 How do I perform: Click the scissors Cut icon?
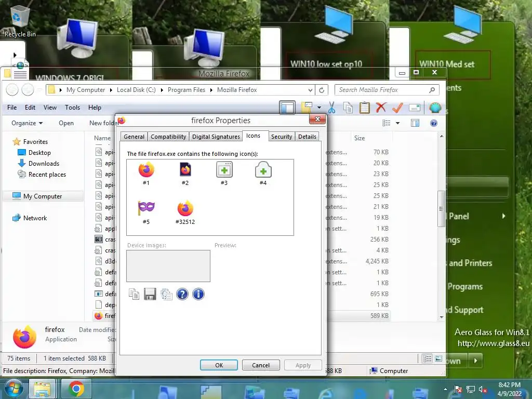pos(332,108)
